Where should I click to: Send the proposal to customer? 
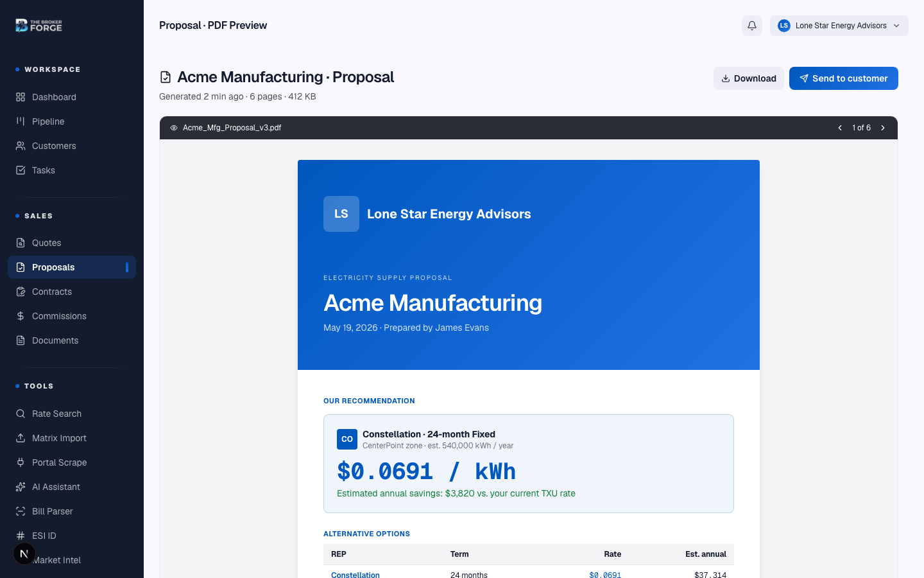coord(844,78)
